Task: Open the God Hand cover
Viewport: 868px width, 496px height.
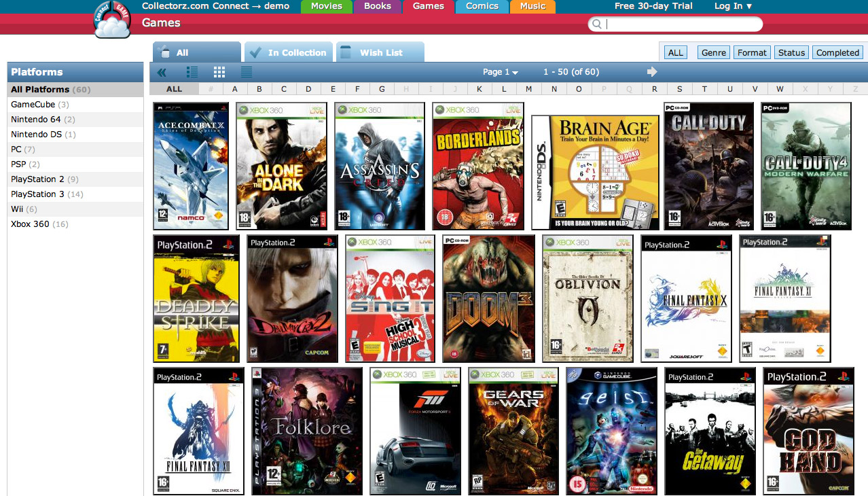Action: point(808,431)
